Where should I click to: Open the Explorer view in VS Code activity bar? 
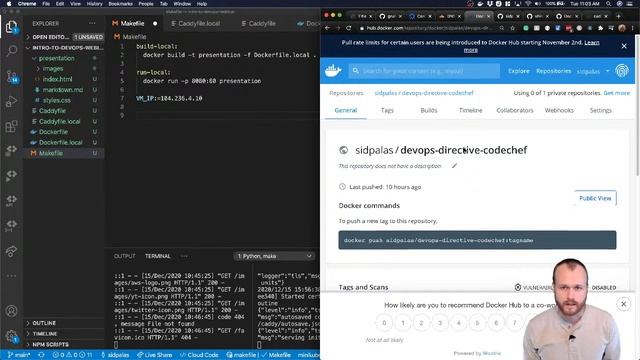coord(11,27)
